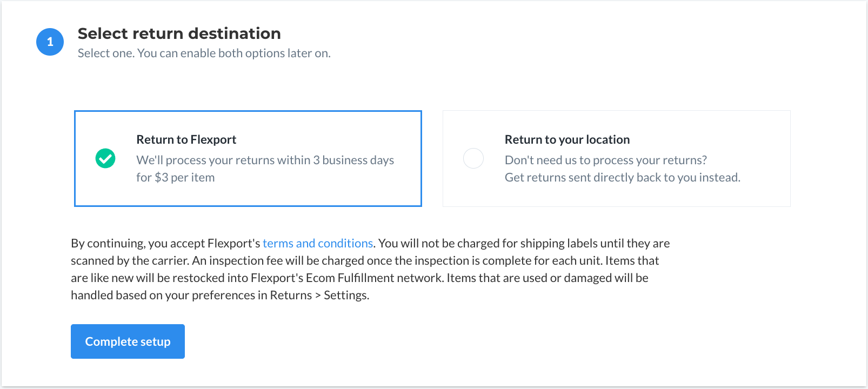Click the Return to your location title
This screenshot has height=389, width=868.
pyautogui.click(x=567, y=139)
